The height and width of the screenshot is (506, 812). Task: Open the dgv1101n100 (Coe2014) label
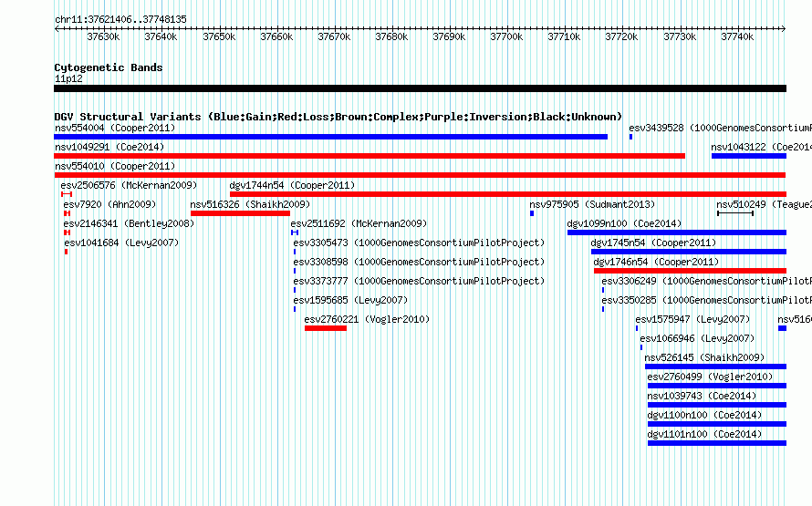(x=705, y=434)
